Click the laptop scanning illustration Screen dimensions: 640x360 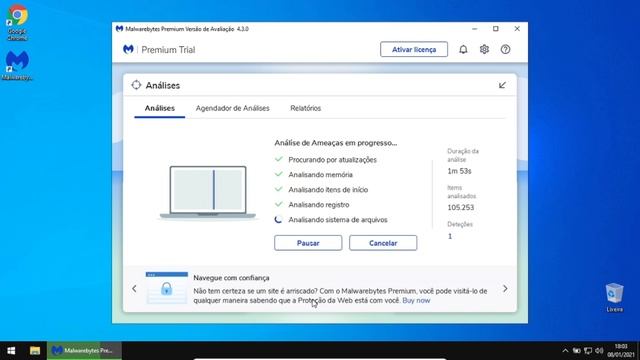pyautogui.click(x=208, y=192)
